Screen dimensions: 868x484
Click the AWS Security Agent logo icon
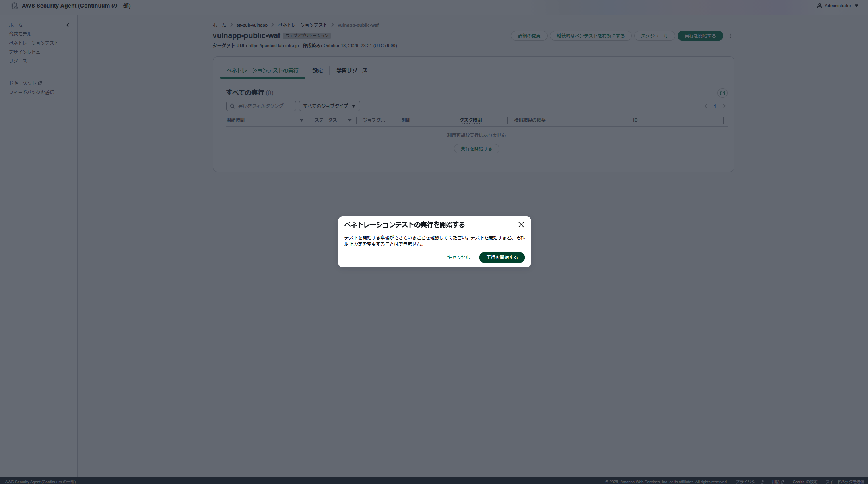(14, 6)
